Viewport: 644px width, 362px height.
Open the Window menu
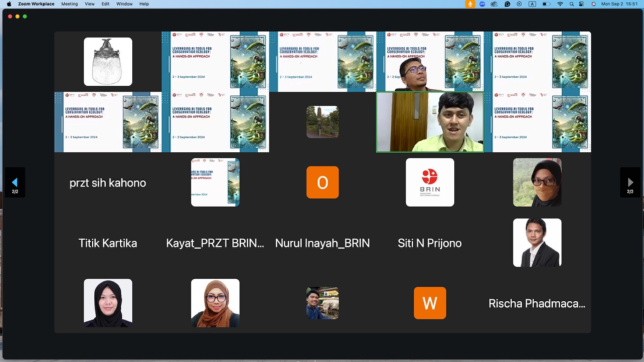click(x=124, y=4)
